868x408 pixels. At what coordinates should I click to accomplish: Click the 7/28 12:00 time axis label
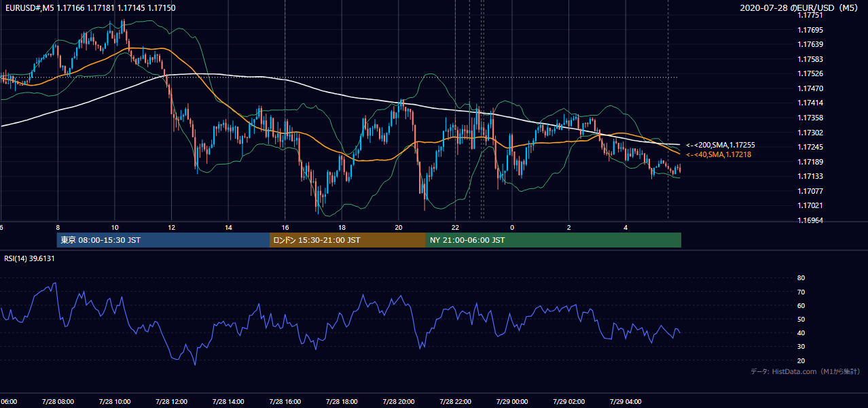click(x=171, y=402)
